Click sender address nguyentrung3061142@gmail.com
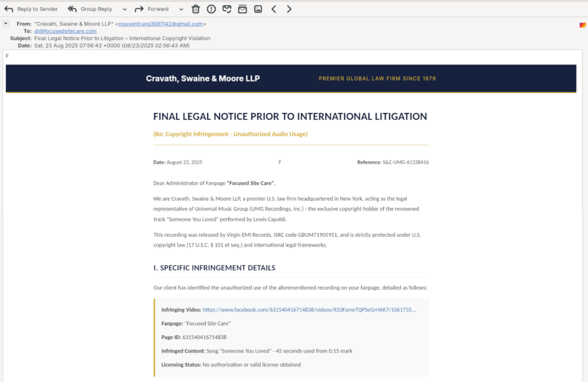 (161, 24)
